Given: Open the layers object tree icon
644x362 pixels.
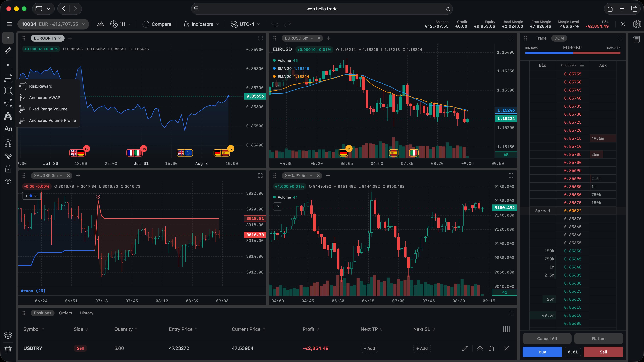Looking at the screenshot, I should [8, 335].
